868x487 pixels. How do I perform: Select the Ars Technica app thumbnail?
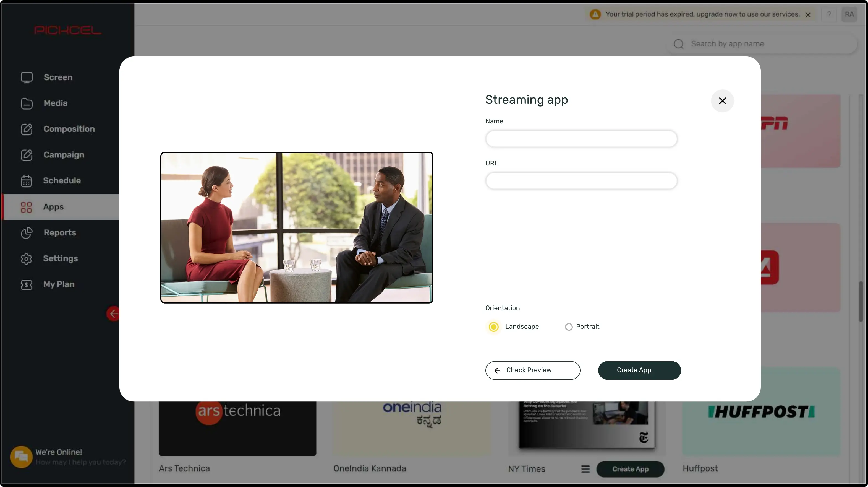pos(237,429)
